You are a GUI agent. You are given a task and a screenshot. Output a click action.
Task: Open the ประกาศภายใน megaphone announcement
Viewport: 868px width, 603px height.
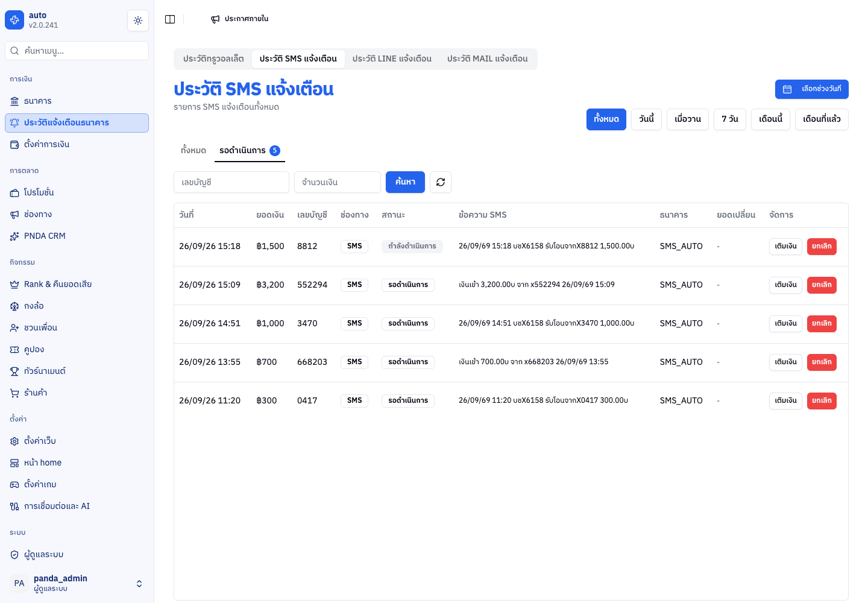[x=240, y=19]
